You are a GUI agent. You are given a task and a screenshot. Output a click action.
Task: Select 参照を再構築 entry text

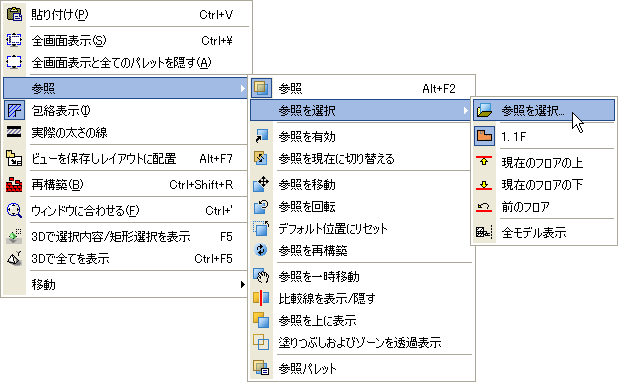pyautogui.click(x=313, y=250)
